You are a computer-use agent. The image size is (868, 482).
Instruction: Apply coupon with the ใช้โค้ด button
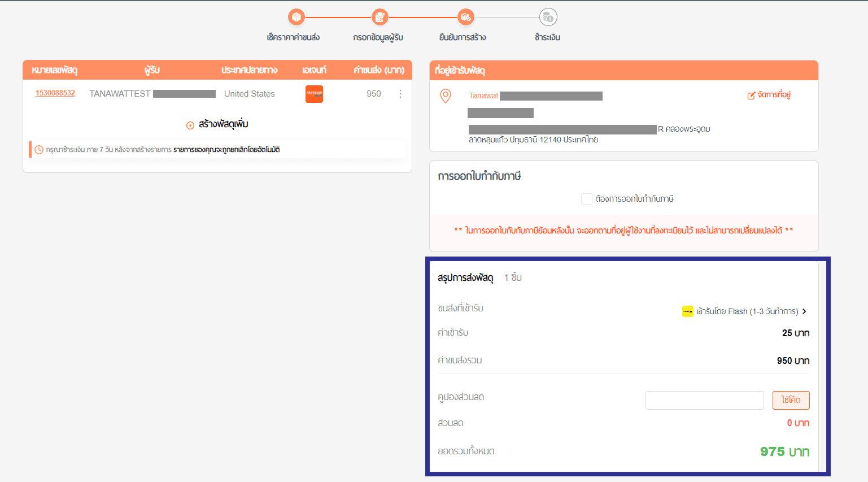[791, 400]
